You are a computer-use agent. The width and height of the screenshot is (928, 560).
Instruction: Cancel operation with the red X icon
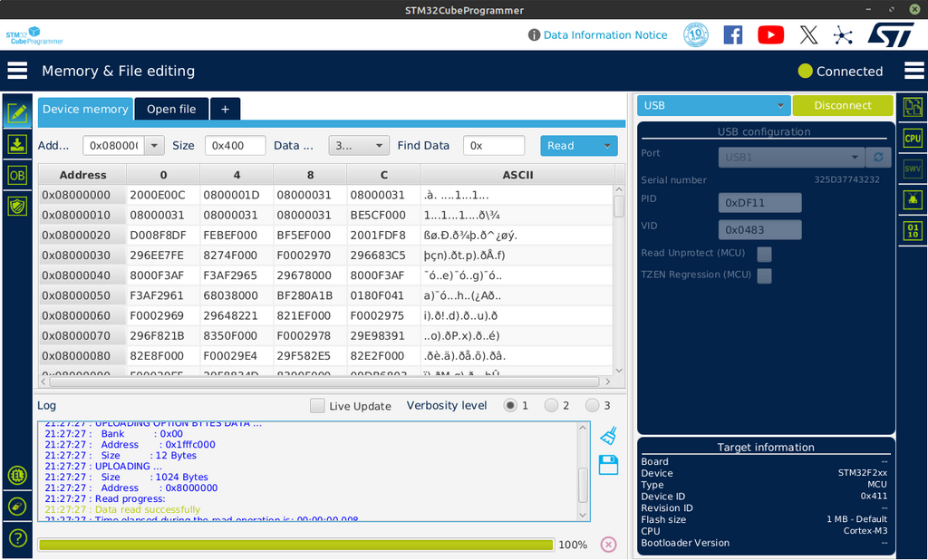608,544
